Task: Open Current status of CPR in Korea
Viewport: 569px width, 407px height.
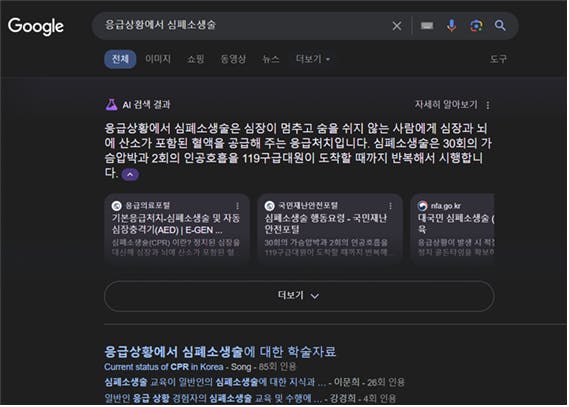Action: point(164,367)
